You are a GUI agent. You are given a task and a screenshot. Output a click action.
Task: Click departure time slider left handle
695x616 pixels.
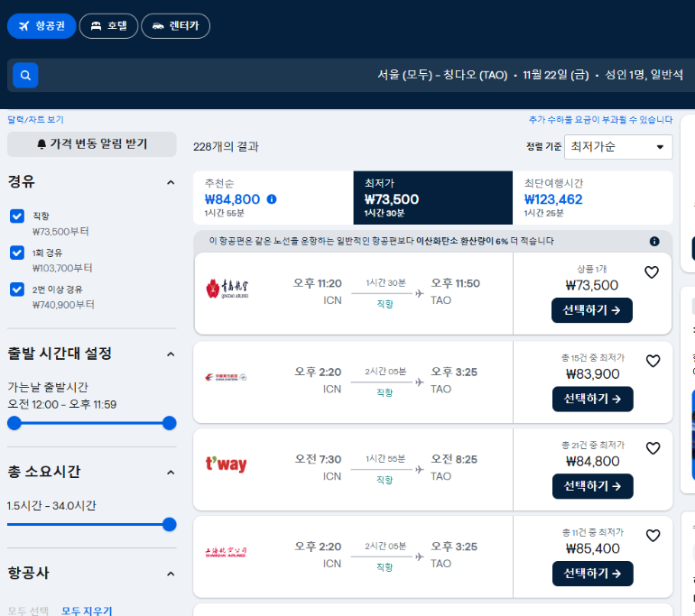click(14, 423)
